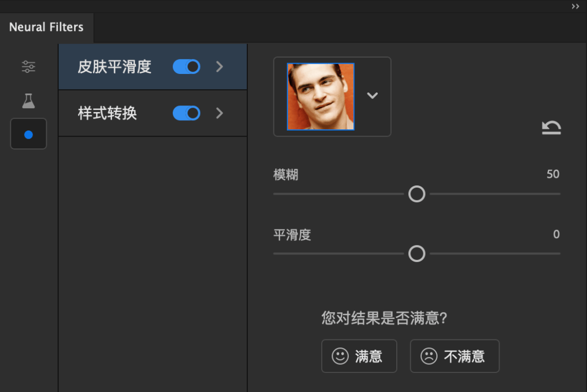The image size is (587, 392).
Task: Select the 样式转换 filter row
Action: click(153, 113)
